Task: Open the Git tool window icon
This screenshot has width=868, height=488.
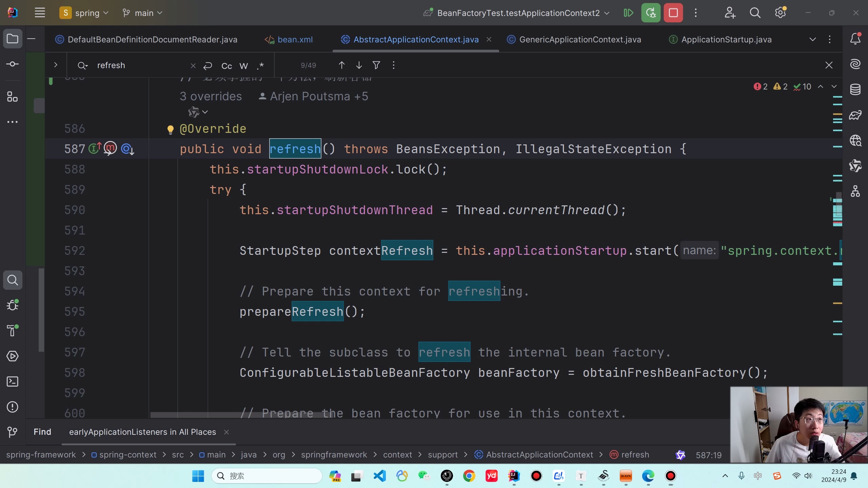Action: [x=13, y=432]
